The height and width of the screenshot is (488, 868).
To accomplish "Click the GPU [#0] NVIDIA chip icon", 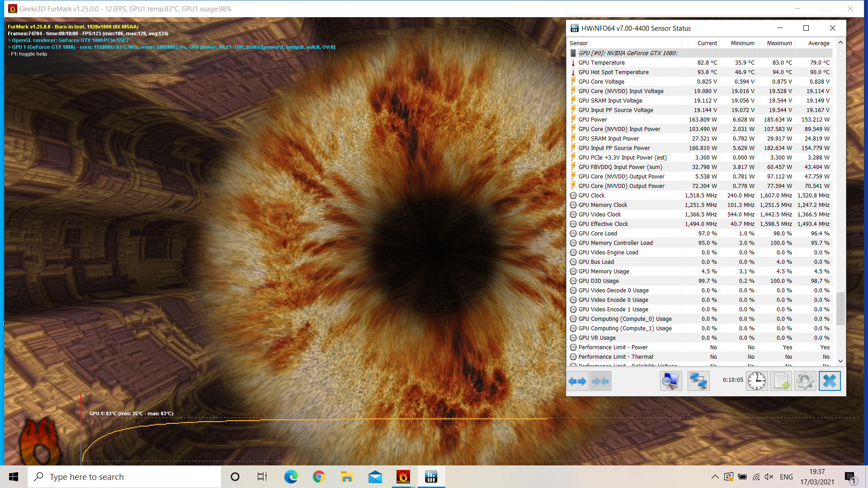I will point(573,53).
